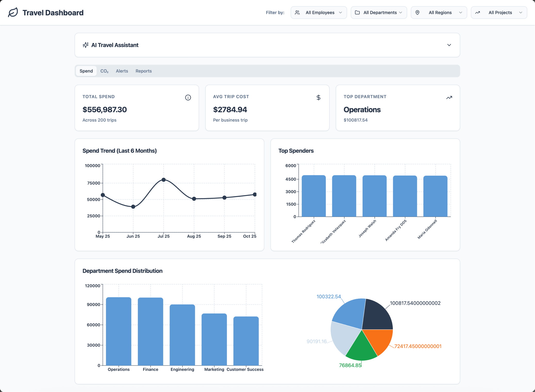The height and width of the screenshot is (392, 535).
Task: Click the Jul 25 peak point on Spend Trend
Action: click(163, 180)
